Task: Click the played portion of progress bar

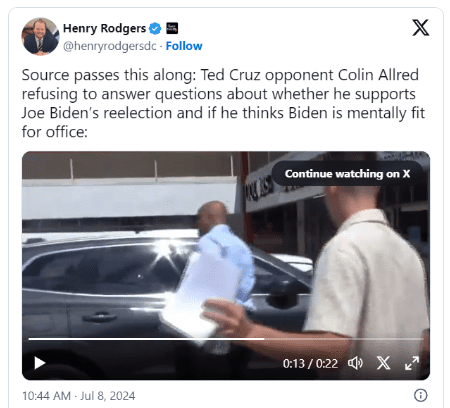Action: (147, 339)
